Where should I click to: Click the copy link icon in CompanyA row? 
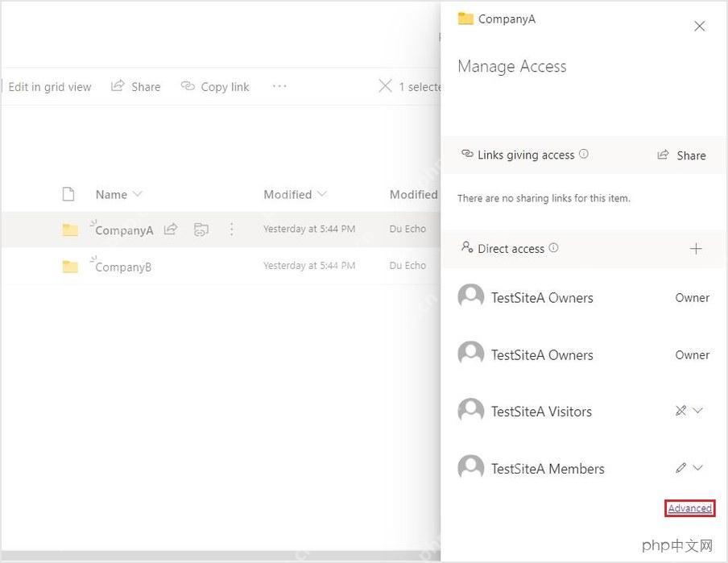tap(201, 229)
